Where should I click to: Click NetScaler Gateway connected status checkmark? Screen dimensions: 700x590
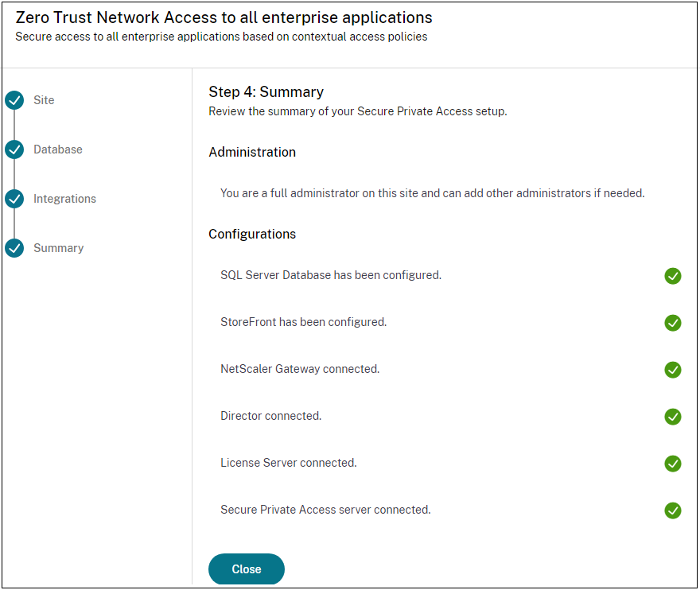click(x=673, y=370)
